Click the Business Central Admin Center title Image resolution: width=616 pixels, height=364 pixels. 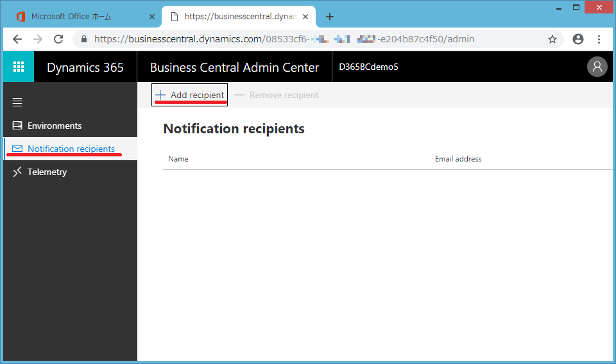[x=235, y=67]
